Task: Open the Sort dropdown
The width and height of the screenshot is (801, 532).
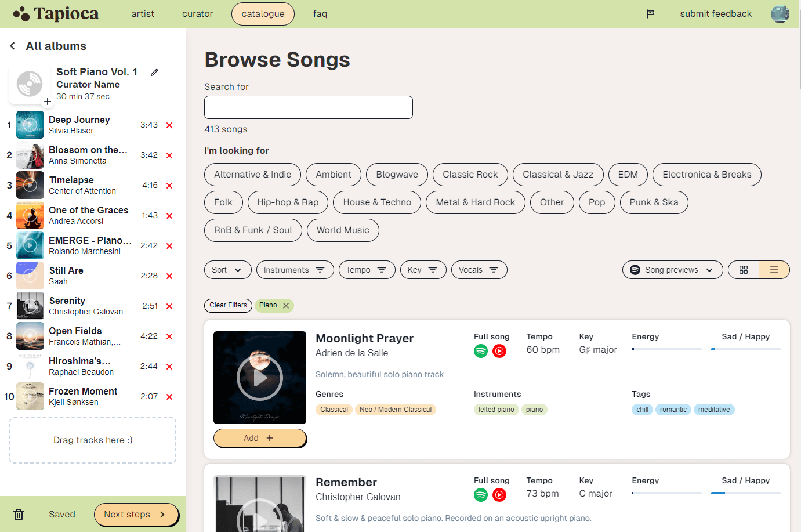Action: (x=228, y=270)
